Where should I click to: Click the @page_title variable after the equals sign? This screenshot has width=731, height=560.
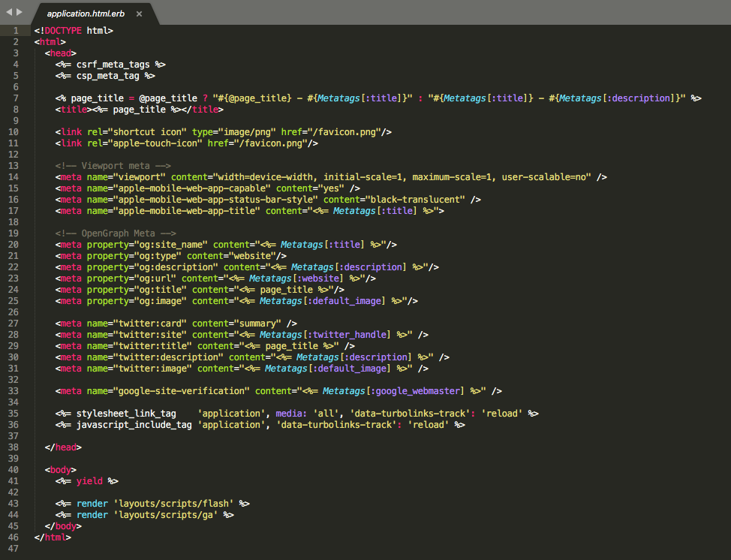coord(168,98)
